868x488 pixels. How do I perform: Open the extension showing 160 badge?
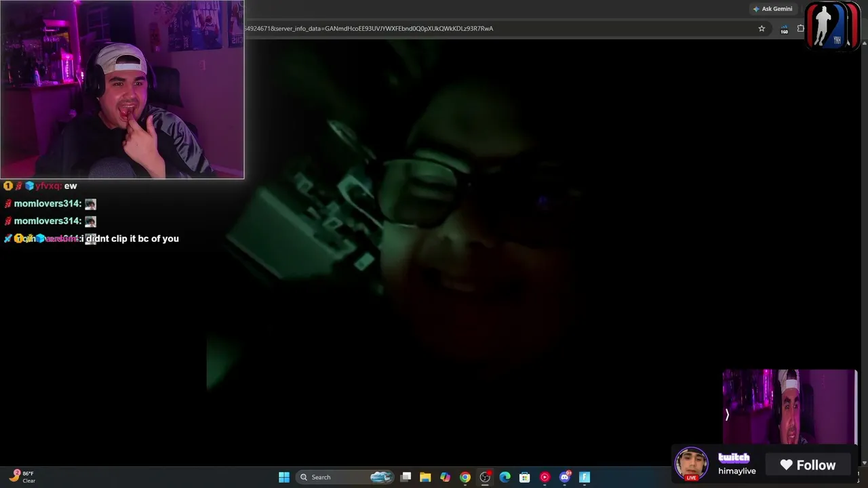coord(784,29)
